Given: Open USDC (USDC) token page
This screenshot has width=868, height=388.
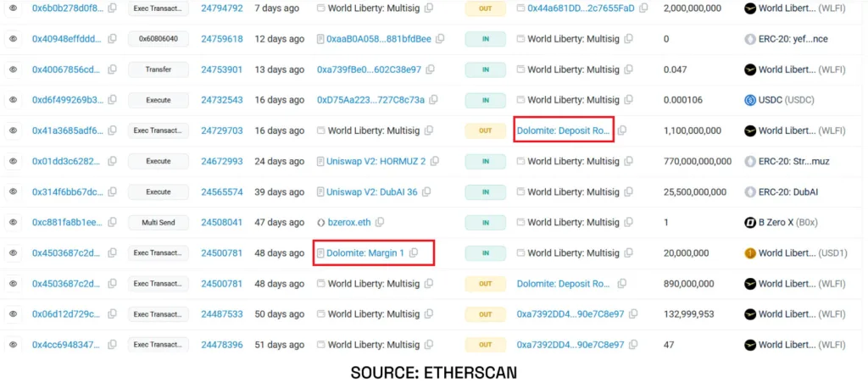Looking at the screenshot, I should coord(787,100).
